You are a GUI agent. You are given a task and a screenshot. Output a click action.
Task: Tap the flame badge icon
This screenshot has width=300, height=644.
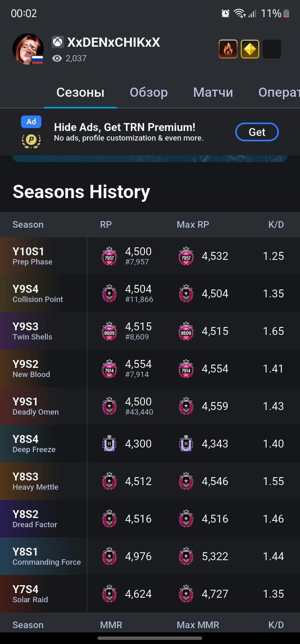(x=228, y=49)
